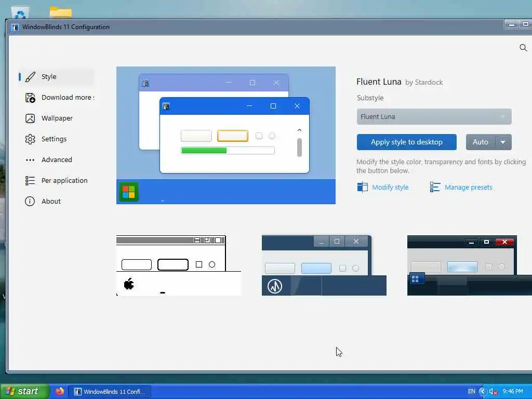This screenshot has height=399, width=532.
Task: Open the Style section in sidebar
Action: [56, 77]
